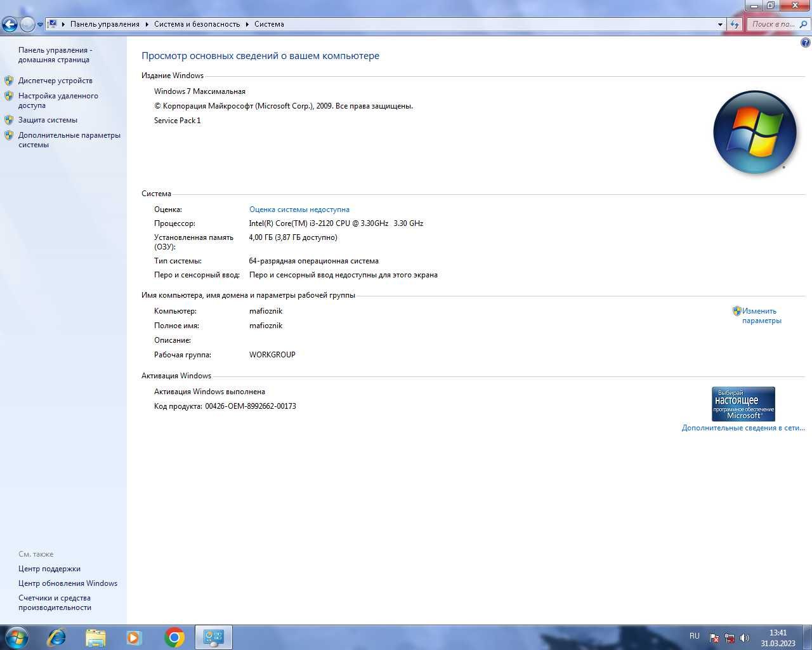Screen dimensions: 812x650
Task: Open 'Диспетчер устройств' link
Action: pyautogui.click(x=55, y=81)
